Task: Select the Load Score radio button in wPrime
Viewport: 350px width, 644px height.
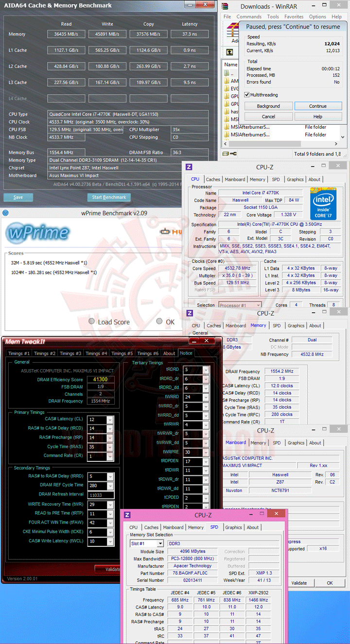Action: (x=91, y=322)
